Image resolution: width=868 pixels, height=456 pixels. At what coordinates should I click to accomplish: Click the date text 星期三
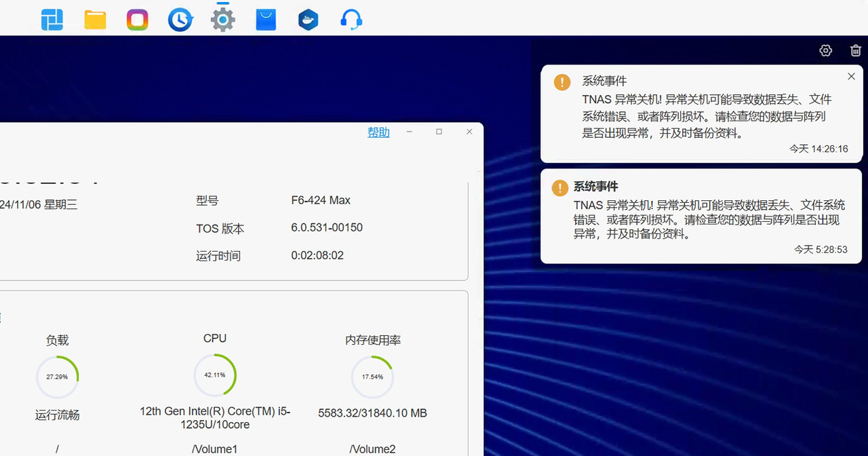point(61,204)
